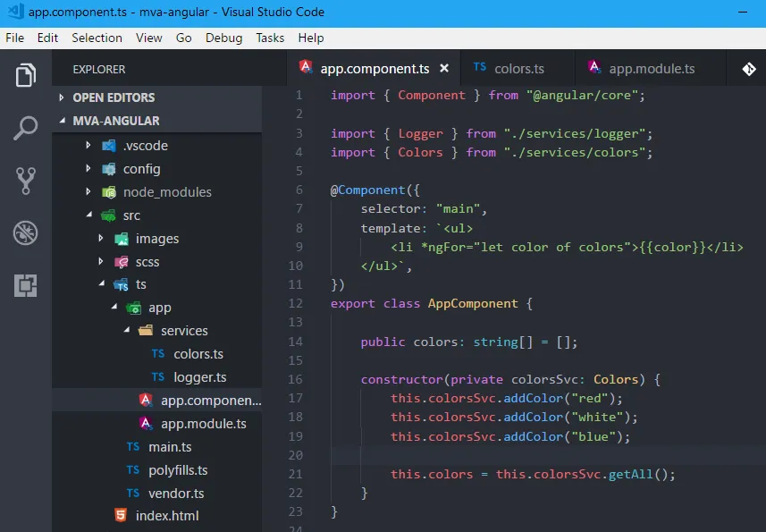Click the AppComponent class name in code
The height and width of the screenshot is (532, 766).
pyautogui.click(x=473, y=303)
